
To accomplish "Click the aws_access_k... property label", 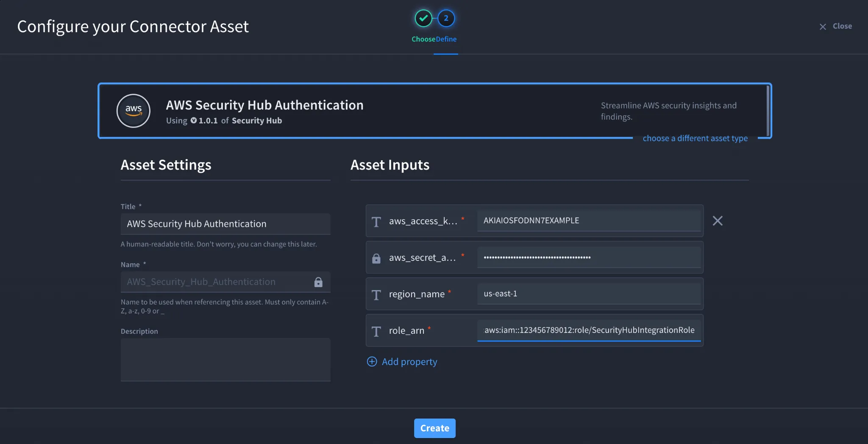I will tap(423, 221).
